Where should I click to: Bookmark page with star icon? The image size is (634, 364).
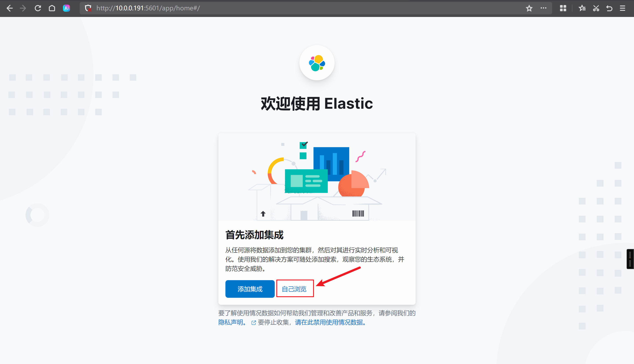point(529,8)
